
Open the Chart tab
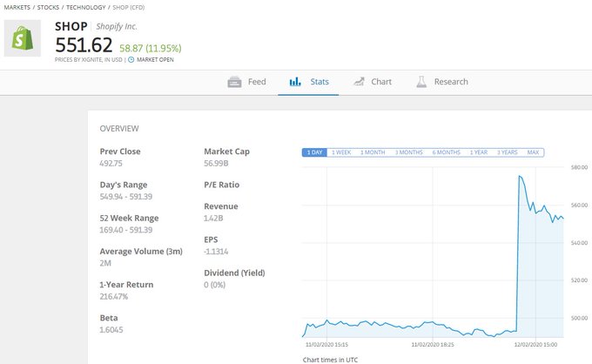[x=373, y=82]
